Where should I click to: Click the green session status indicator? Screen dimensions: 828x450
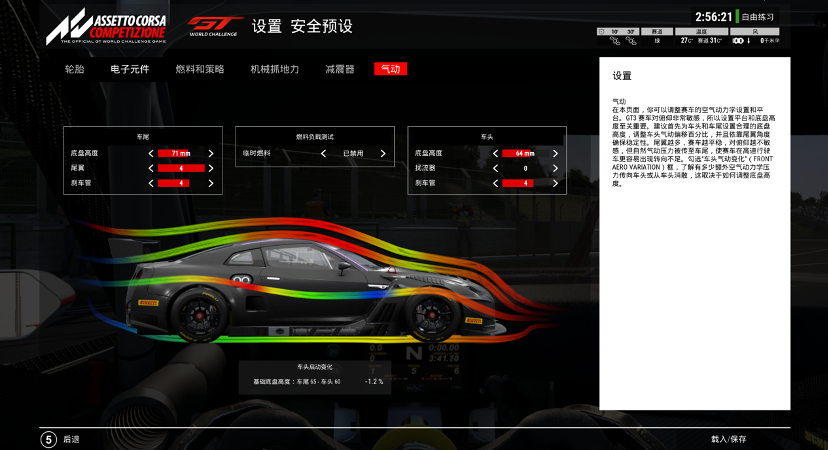coord(737,17)
